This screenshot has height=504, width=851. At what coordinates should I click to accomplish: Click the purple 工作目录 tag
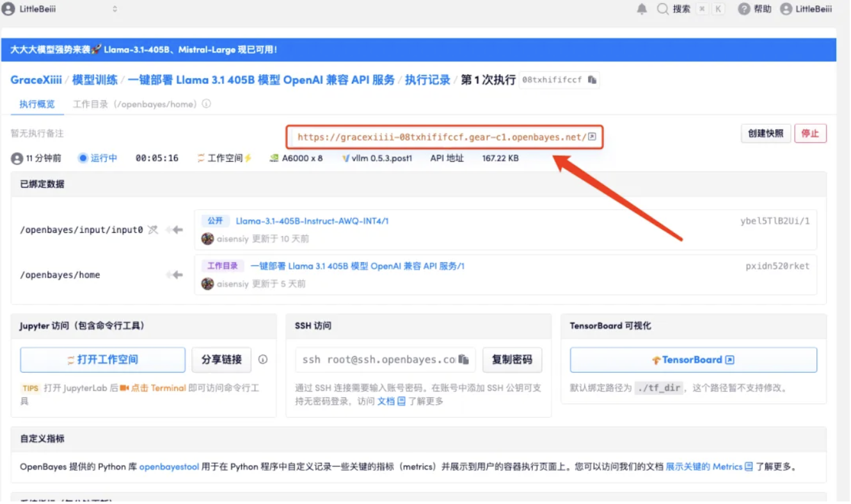(x=222, y=265)
